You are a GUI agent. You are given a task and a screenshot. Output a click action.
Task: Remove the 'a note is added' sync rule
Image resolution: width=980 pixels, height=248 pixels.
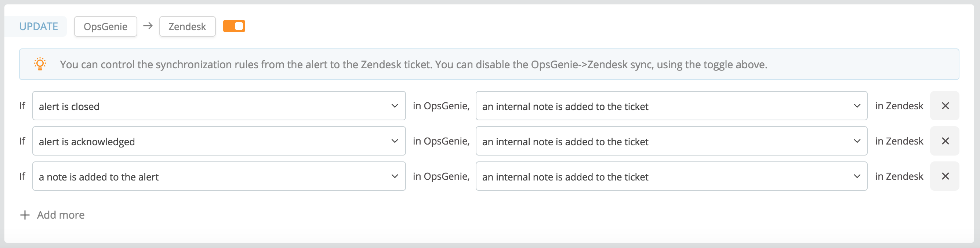945,176
